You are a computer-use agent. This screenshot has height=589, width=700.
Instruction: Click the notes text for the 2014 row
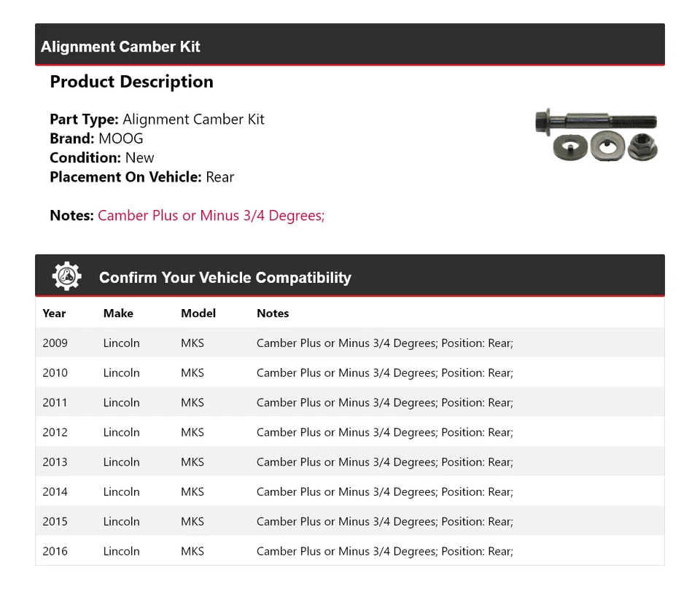pos(384,491)
